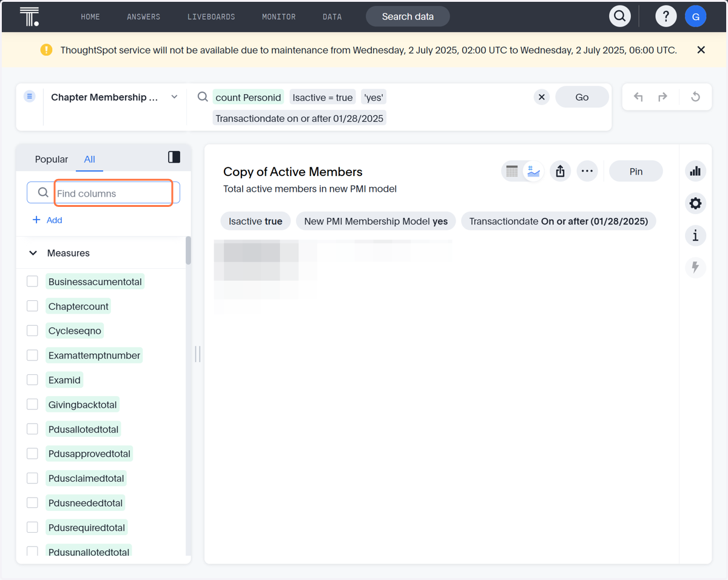Go to HOME in navigation
Screen dimensions: 728x580
(x=90, y=16)
